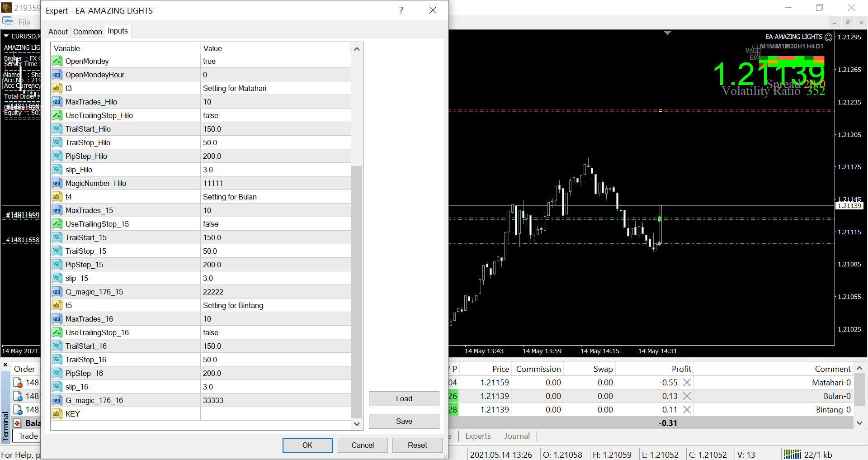Open the Common tab
868x460 pixels.
pos(87,32)
